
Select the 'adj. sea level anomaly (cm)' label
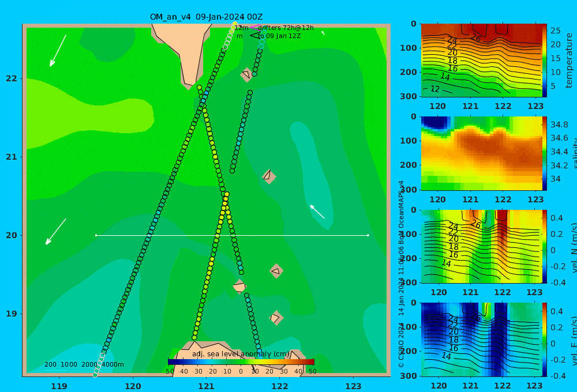click(241, 354)
